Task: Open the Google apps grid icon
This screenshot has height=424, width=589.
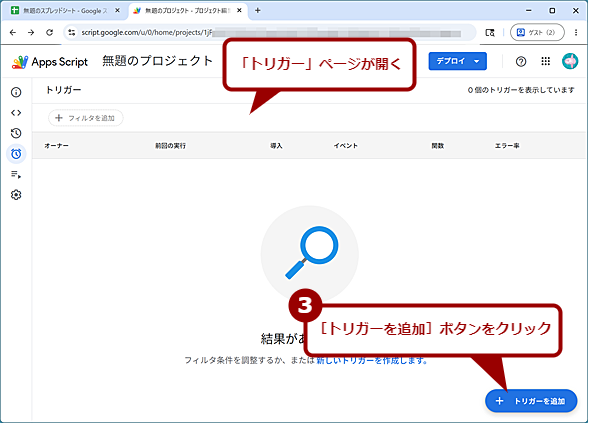Action: [x=545, y=61]
